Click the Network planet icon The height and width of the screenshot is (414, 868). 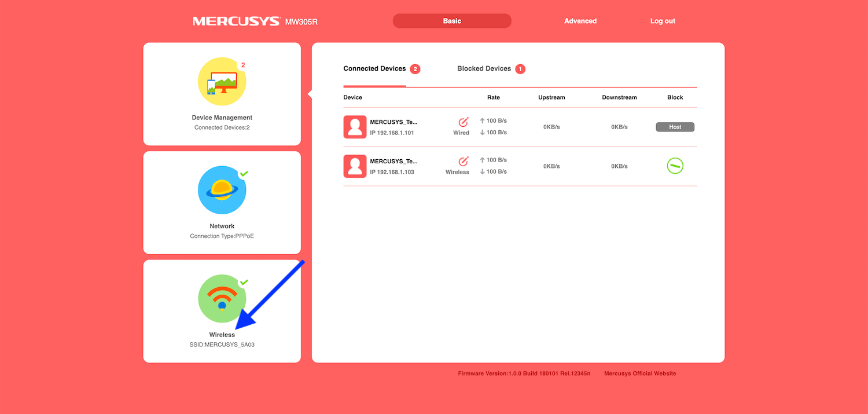pos(222,190)
